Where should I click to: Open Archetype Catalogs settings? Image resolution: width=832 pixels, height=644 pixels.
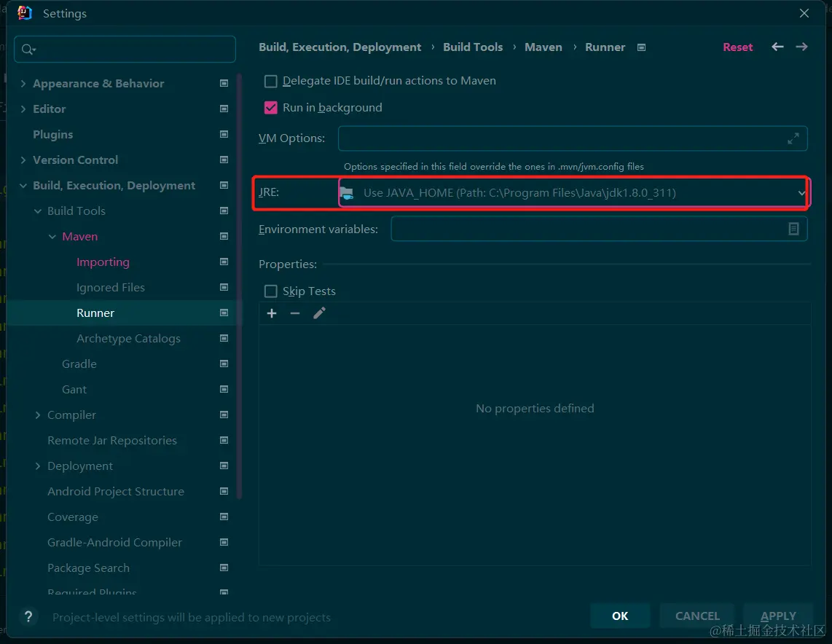(x=128, y=338)
